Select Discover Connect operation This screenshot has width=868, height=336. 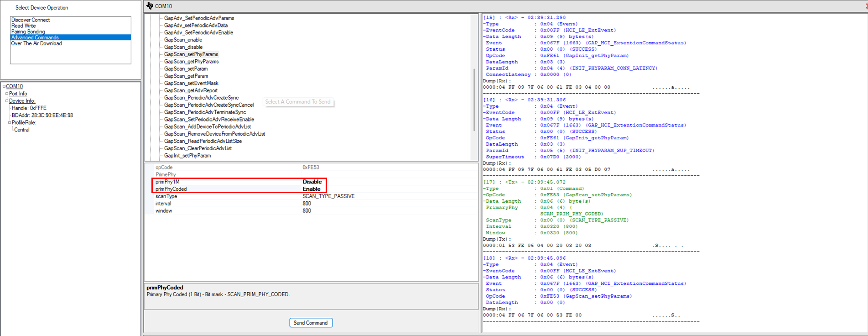(x=31, y=20)
